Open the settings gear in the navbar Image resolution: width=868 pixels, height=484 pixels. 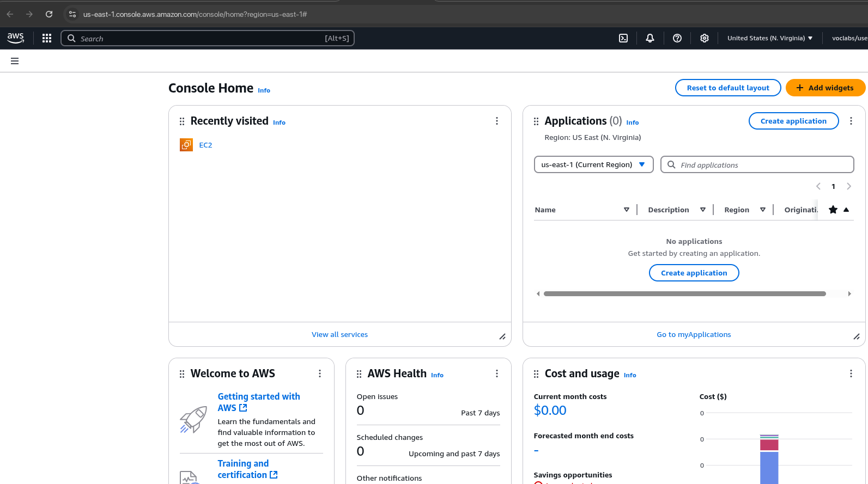pyautogui.click(x=705, y=38)
